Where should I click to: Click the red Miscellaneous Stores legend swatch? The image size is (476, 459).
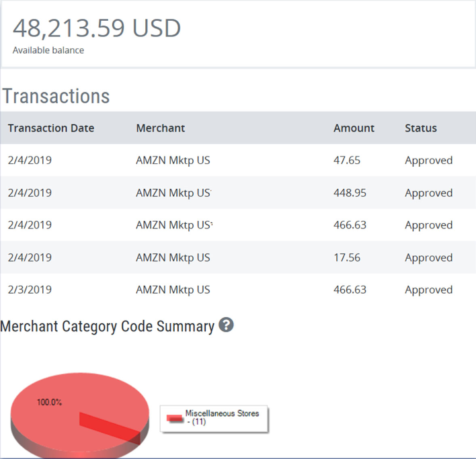tap(175, 418)
